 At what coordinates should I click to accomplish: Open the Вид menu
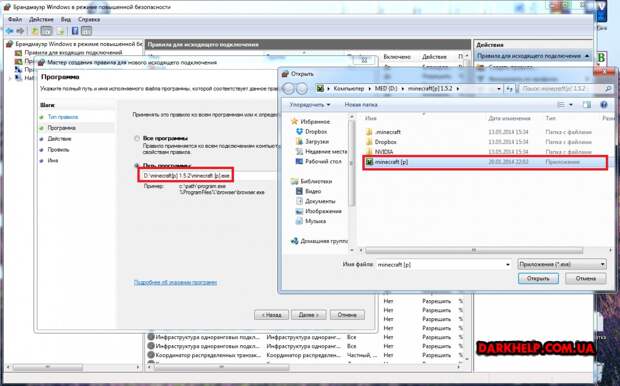(66, 19)
